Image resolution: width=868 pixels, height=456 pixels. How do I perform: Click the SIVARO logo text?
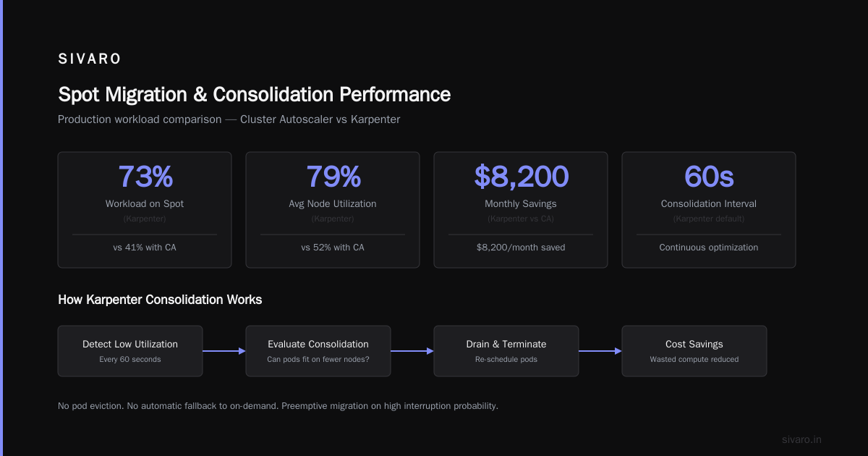90,59
